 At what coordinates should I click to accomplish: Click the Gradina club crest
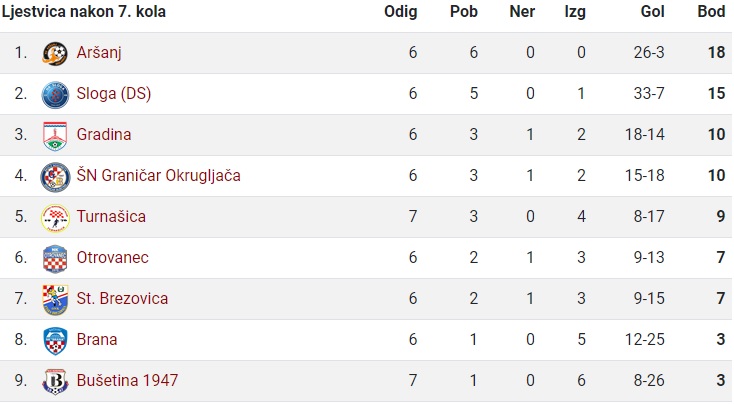(x=55, y=135)
